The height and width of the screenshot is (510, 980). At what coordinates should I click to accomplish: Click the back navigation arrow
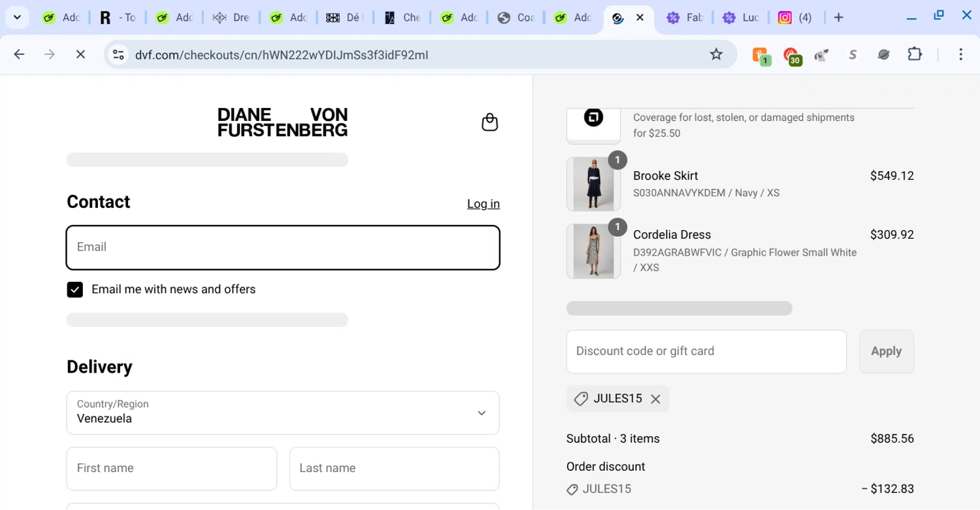click(19, 55)
